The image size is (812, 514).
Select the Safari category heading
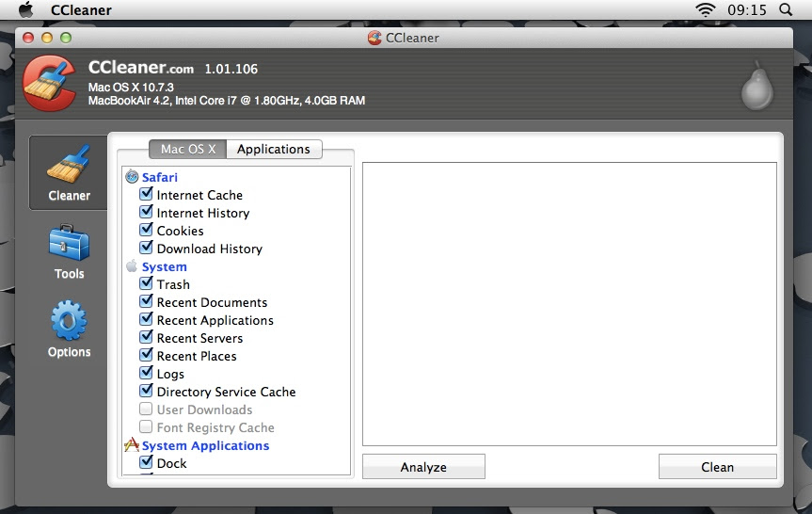point(160,177)
